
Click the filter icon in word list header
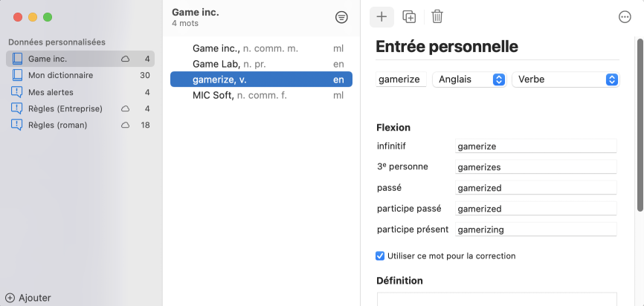click(341, 17)
